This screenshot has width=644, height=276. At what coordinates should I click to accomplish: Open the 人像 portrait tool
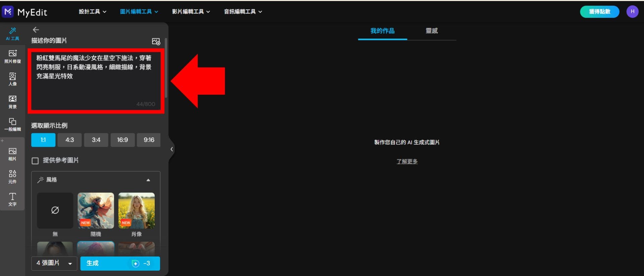click(x=12, y=79)
